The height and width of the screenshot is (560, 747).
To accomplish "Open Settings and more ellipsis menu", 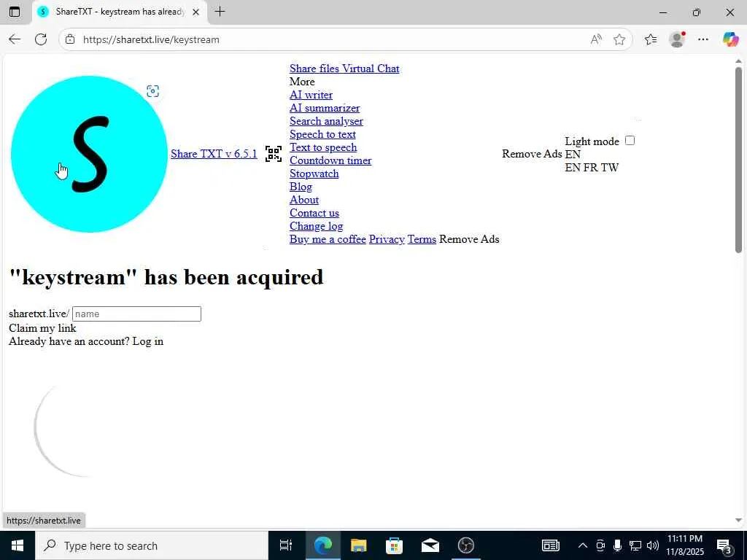I will tap(703, 39).
